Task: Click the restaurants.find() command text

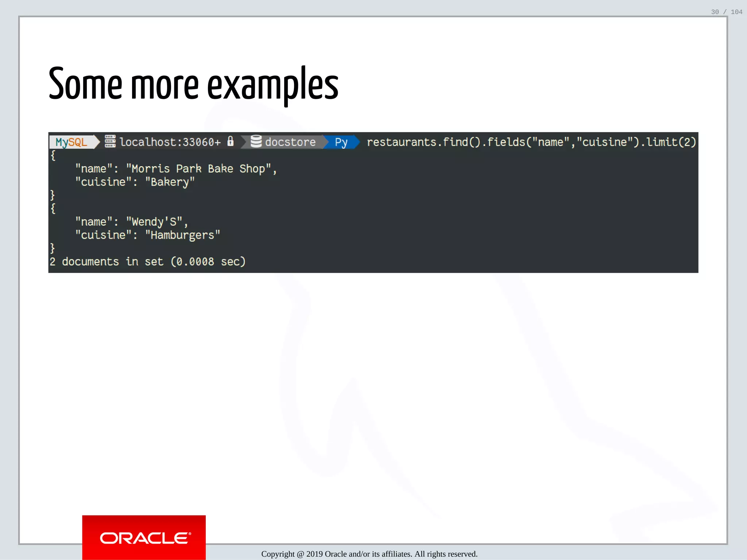Action: (423, 142)
